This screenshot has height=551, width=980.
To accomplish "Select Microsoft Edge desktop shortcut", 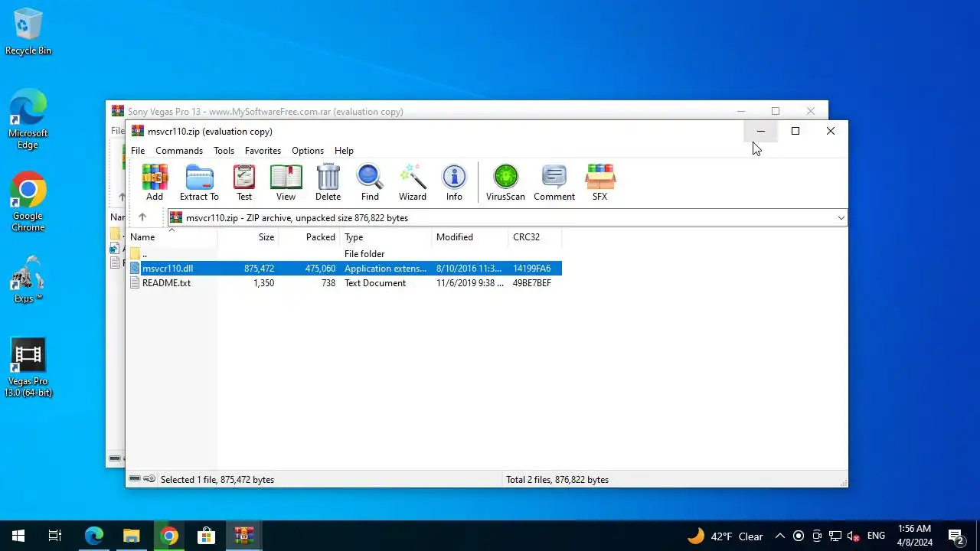I will [x=28, y=119].
